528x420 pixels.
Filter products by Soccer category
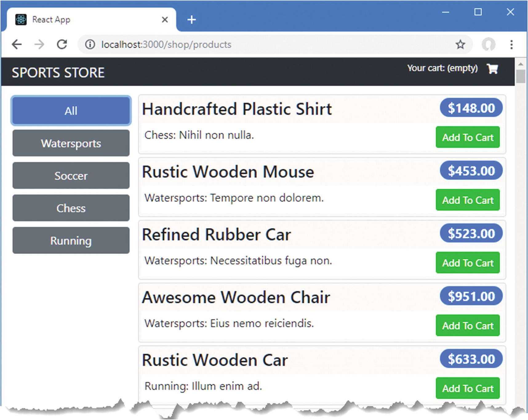click(71, 176)
